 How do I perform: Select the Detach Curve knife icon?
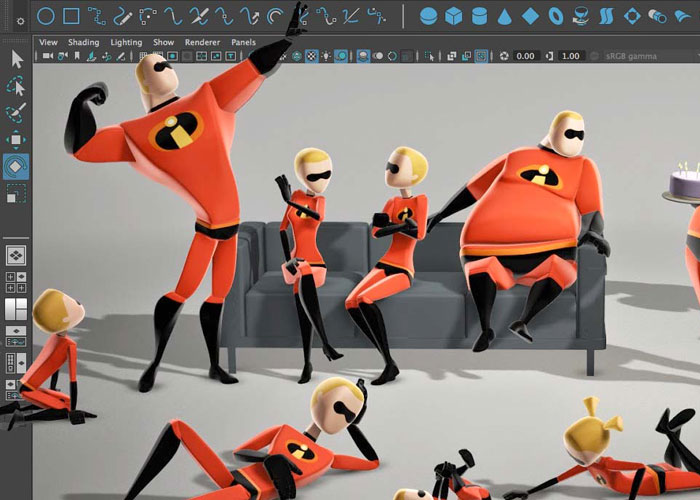pyautogui.click(x=199, y=16)
